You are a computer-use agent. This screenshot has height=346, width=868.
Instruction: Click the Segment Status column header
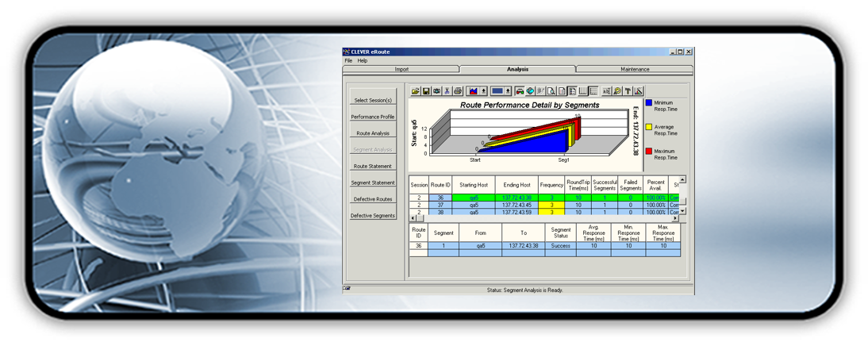(560, 233)
